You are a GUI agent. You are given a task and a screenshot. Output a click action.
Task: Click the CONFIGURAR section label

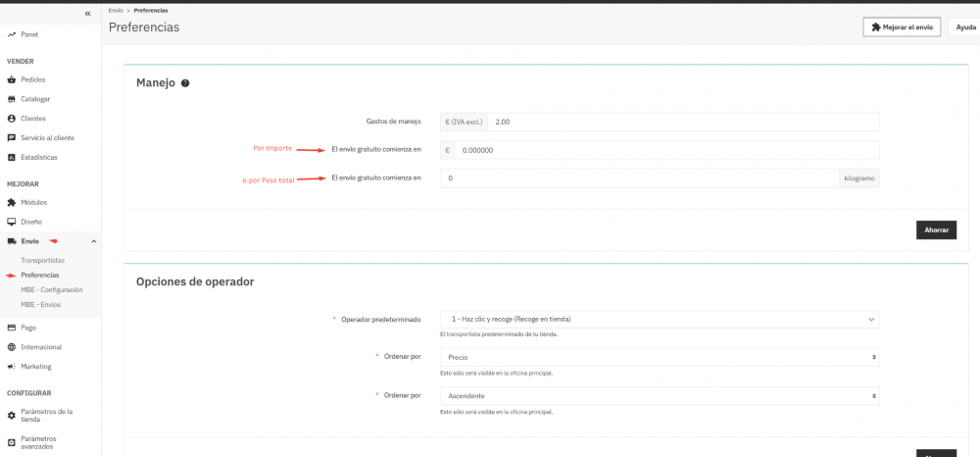28,393
